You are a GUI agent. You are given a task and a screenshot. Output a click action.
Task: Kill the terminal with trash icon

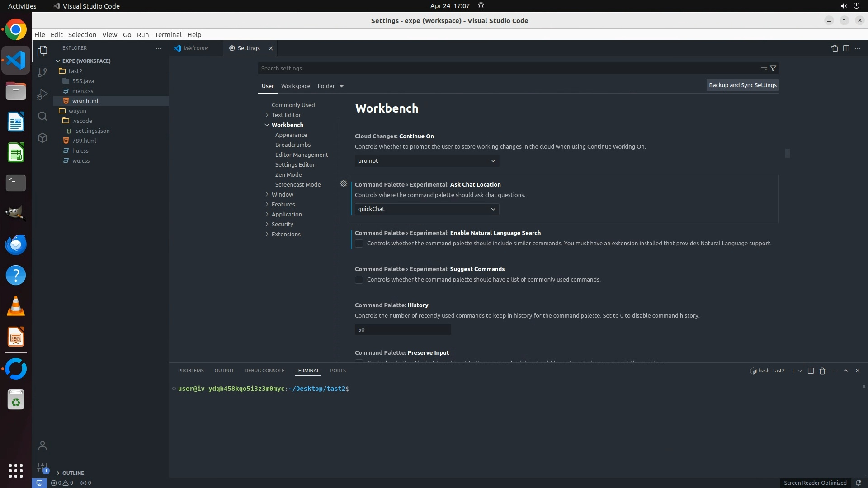[822, 371]
